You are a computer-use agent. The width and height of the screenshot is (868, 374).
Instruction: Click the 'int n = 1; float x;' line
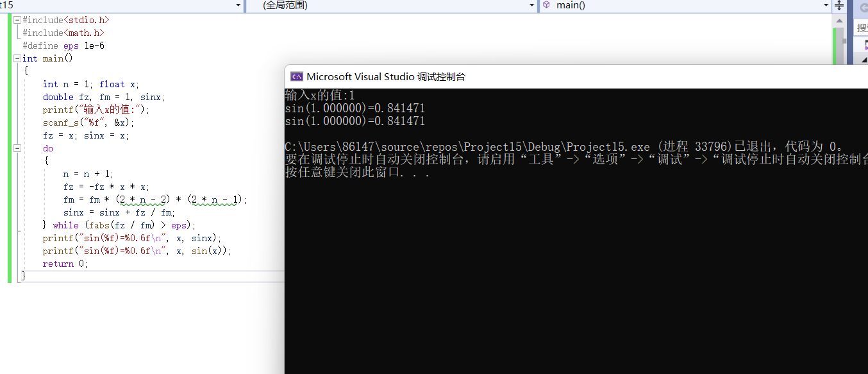coord(91,84)
